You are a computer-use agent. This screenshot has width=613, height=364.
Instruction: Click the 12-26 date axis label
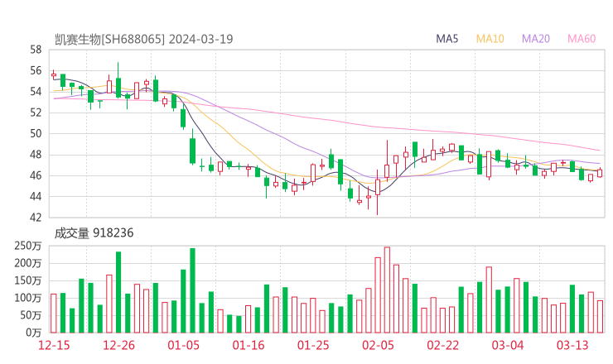118,345
